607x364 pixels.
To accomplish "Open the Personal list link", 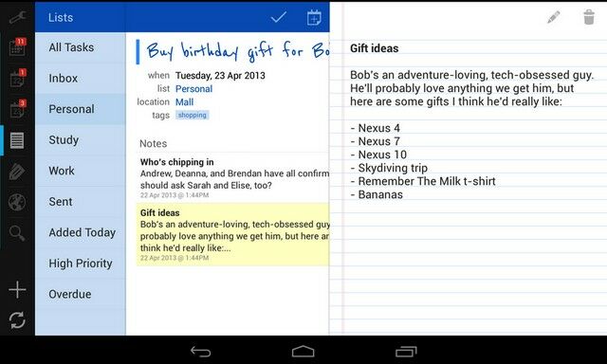I will pyautogui.click(x=193, y=89).
